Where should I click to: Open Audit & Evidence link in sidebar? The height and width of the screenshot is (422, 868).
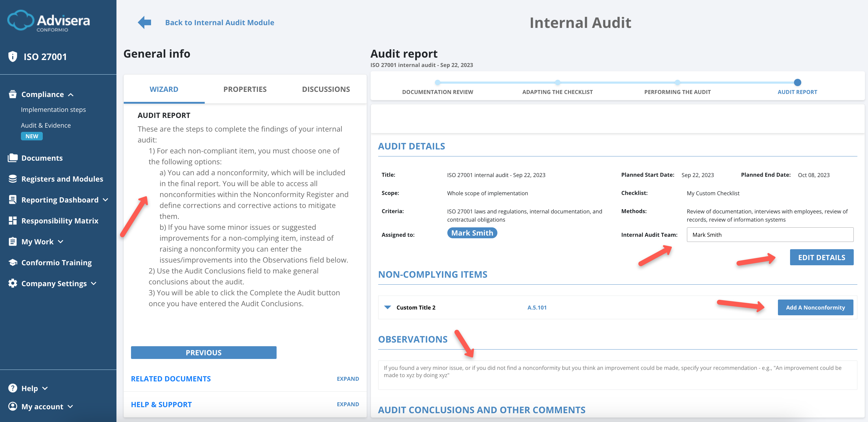[46, 125]
